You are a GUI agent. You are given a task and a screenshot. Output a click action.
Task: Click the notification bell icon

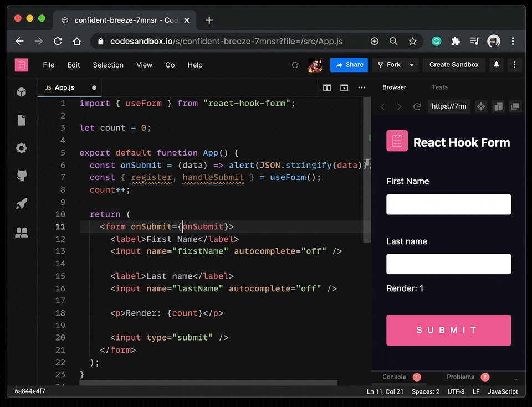tap(496, 65)
